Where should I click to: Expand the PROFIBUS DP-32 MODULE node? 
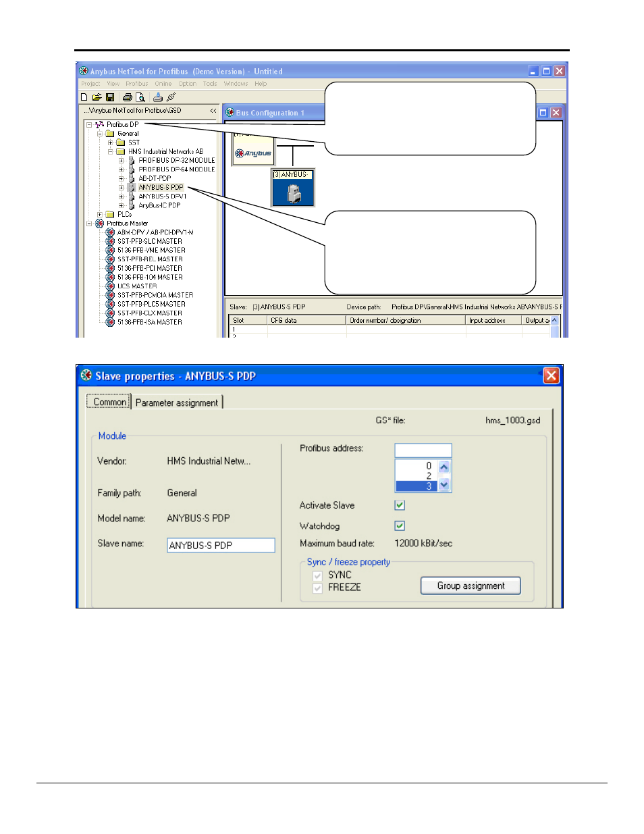click(x=122, y=161)
